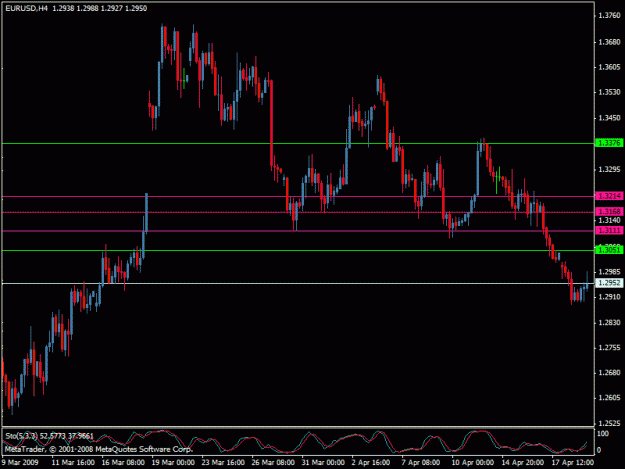Screen dimensions: 625x469
Task: Click the 17 Apr 12:00 time label
Action: [572, 462]
